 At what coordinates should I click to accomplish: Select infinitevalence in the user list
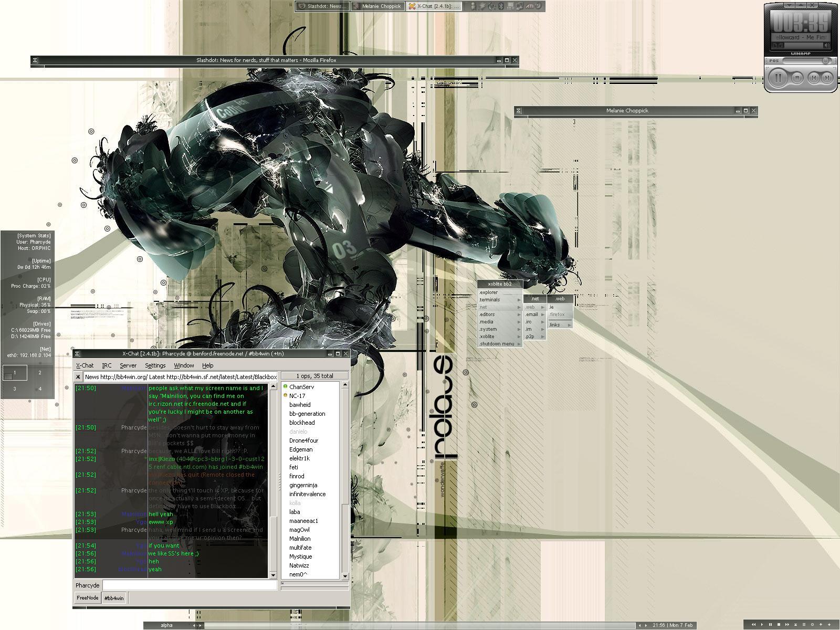pyautogui.click(x=310, y=494)
